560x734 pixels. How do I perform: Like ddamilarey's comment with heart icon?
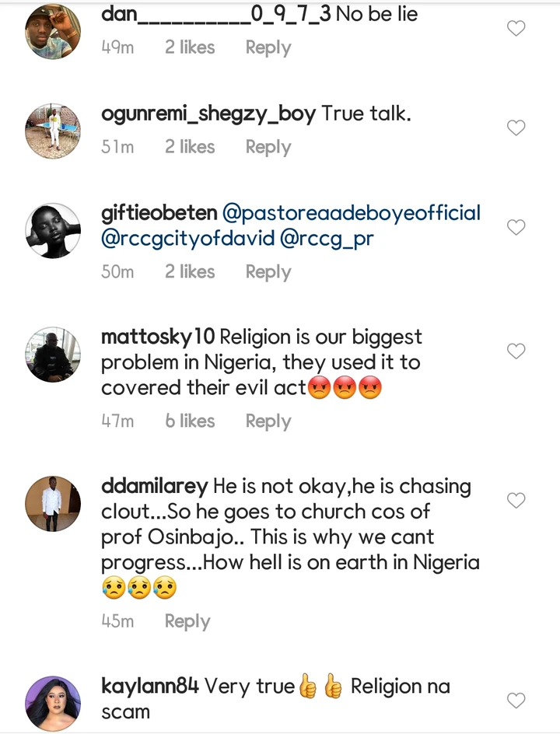516,500
